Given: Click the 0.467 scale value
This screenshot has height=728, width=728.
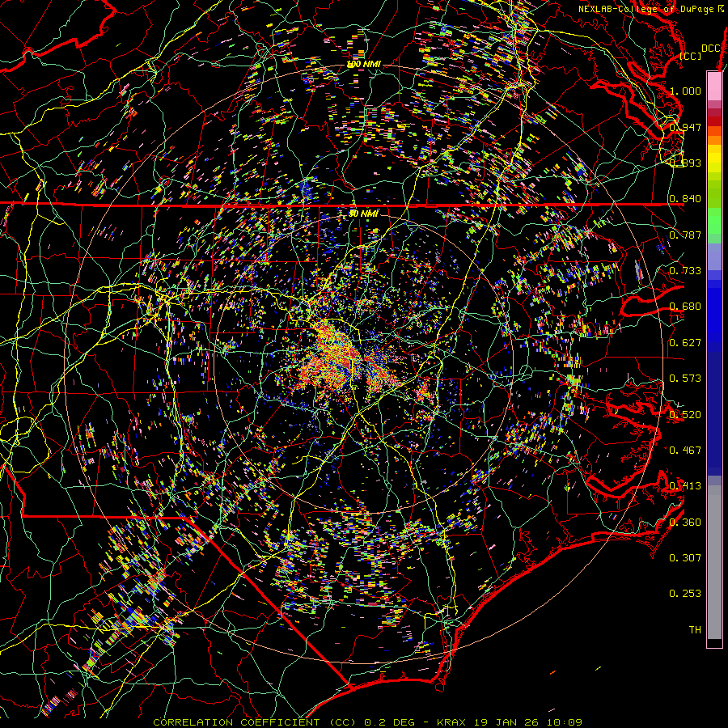Looking at the screenshot, I should [x=685, y=451].
